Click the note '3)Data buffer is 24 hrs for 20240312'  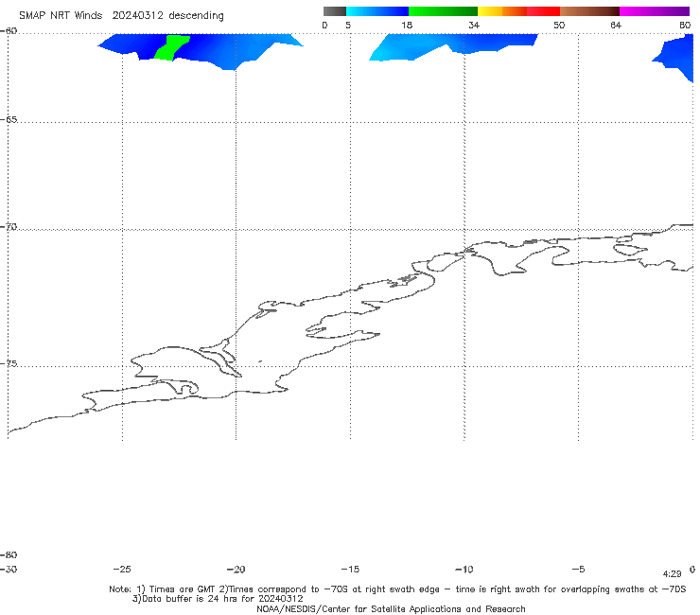tap(218, 599)
